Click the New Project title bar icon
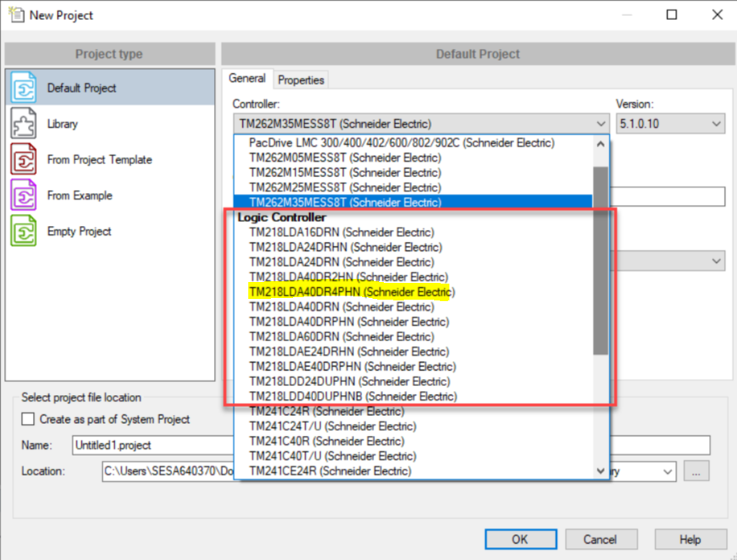Image resolution: width=737 pixels, height=560 pixels. point(17,14)
